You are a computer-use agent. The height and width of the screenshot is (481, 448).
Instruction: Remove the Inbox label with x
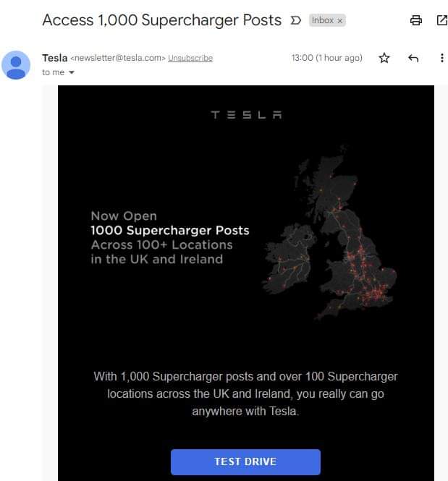(340, 21)
